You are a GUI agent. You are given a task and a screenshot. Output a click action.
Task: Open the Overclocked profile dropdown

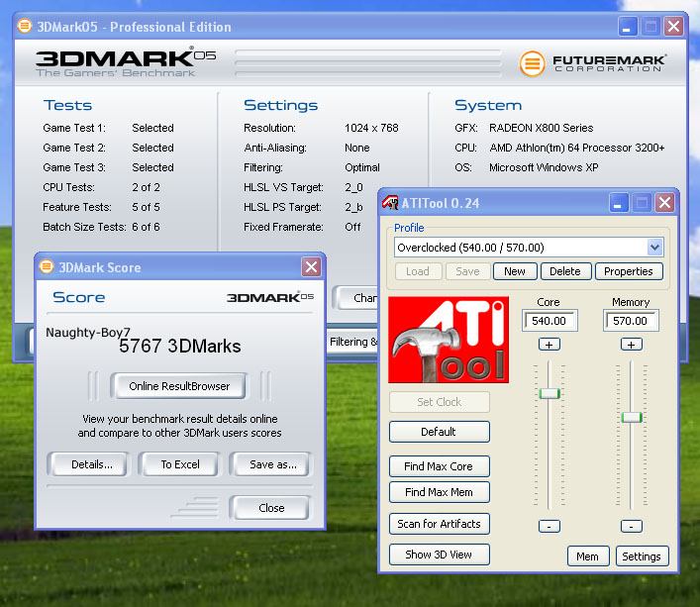pos(654,248)
